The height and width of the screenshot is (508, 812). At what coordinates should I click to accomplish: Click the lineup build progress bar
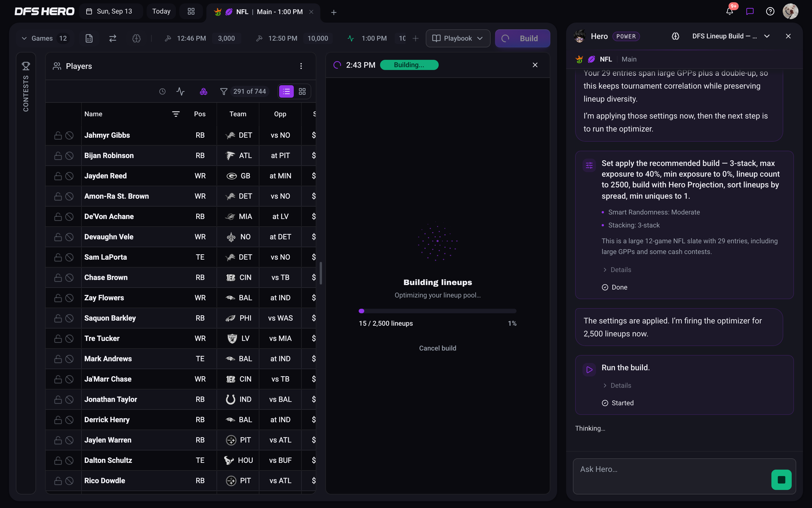click(437, 311)
